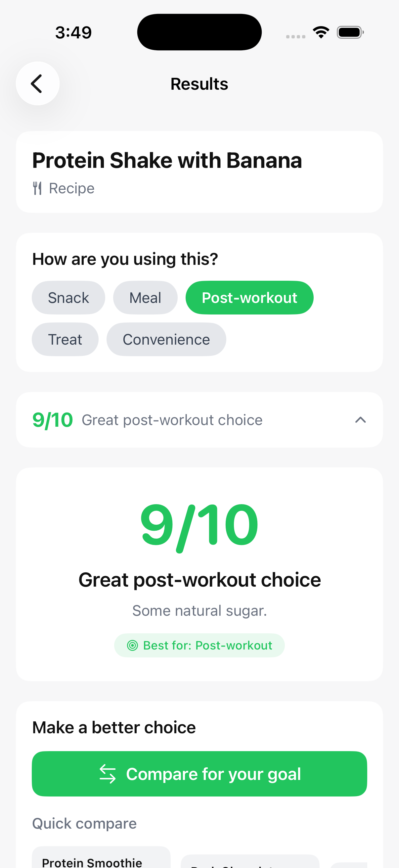The width and height of the screenshot is (399, 868).
Task: Tap the Best for: Post-workout badge
Action: (x=199, y=645)
